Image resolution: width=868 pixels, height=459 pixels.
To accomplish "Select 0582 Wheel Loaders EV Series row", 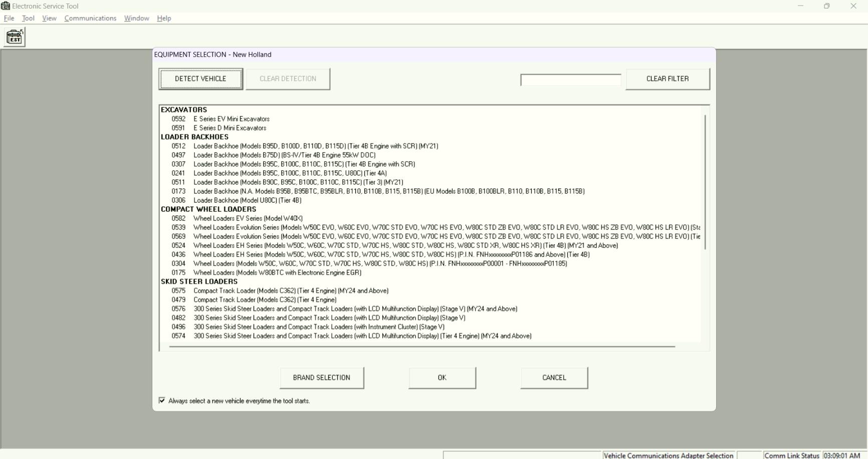I will tap(237, 218).
